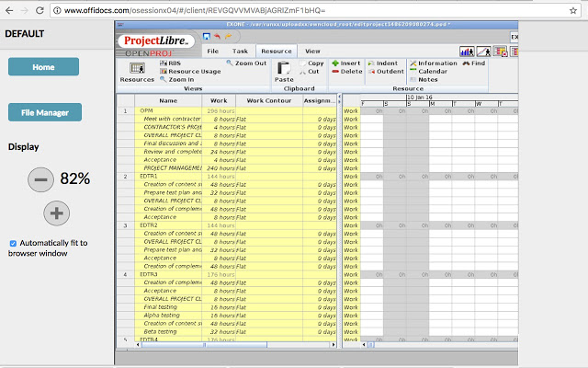The image size is (588, 368).
Task: Click the save icon in quick toolbar
Action: [x=206, y=36]
